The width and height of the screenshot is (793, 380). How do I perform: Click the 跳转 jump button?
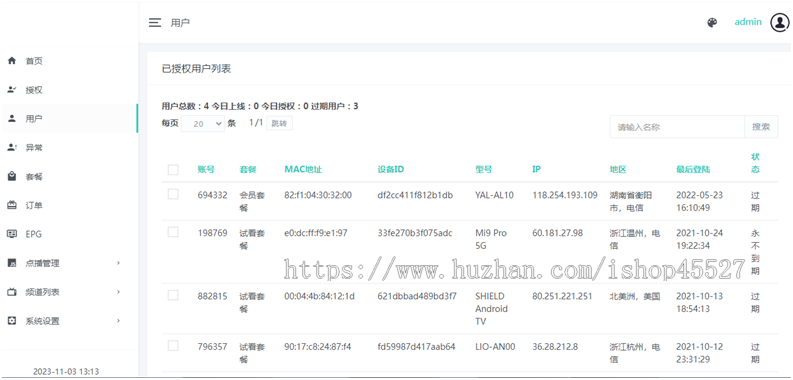[279, 123]
